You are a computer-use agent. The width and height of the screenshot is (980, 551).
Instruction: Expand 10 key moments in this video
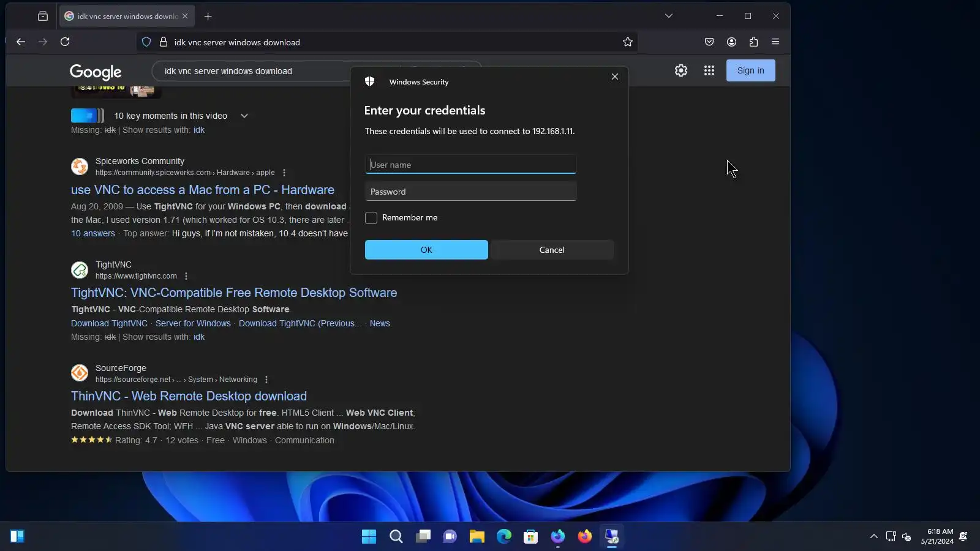(244, 116)
